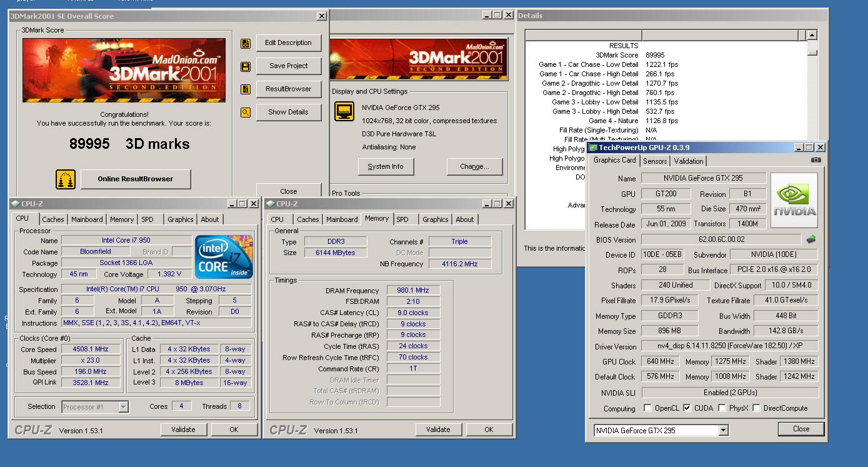This screenshot has height=467, width=868.
Task: Click the Show Details button
Action: pyautogui.click(x=288, y=113)
